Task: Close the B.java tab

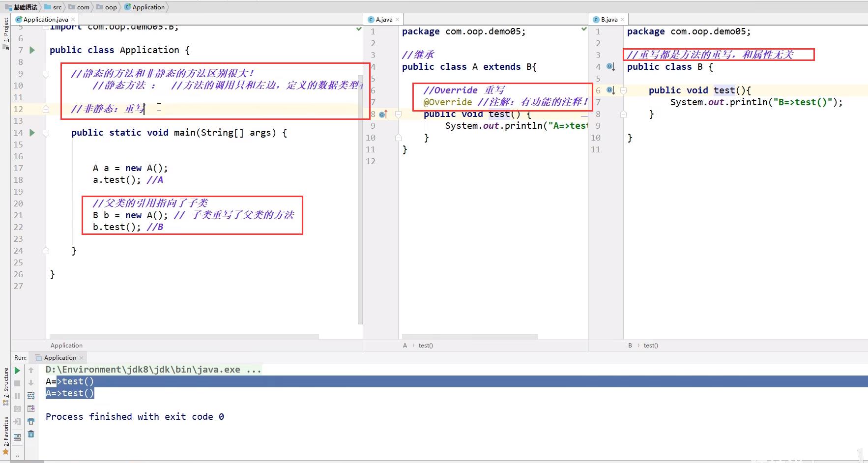Action: pyautogui.click(x=622, y=20)
